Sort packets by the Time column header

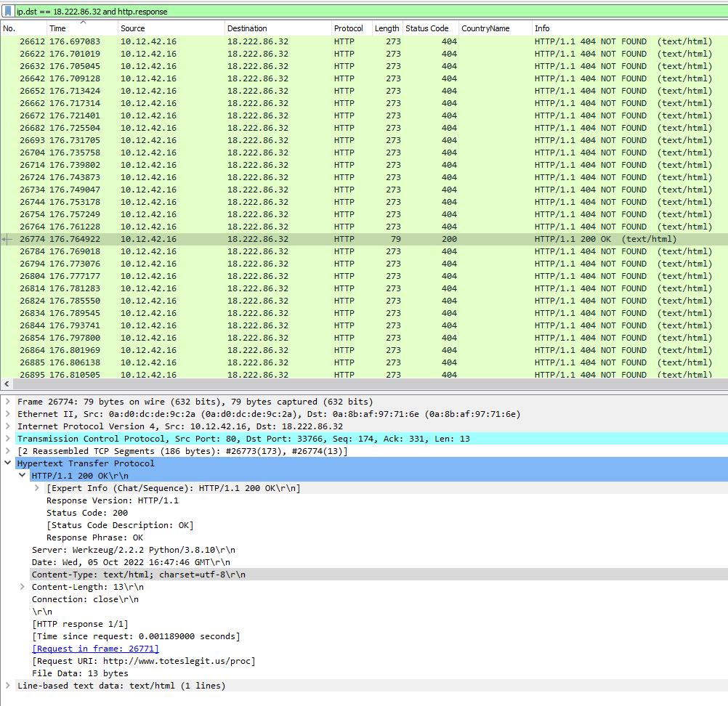80,28
